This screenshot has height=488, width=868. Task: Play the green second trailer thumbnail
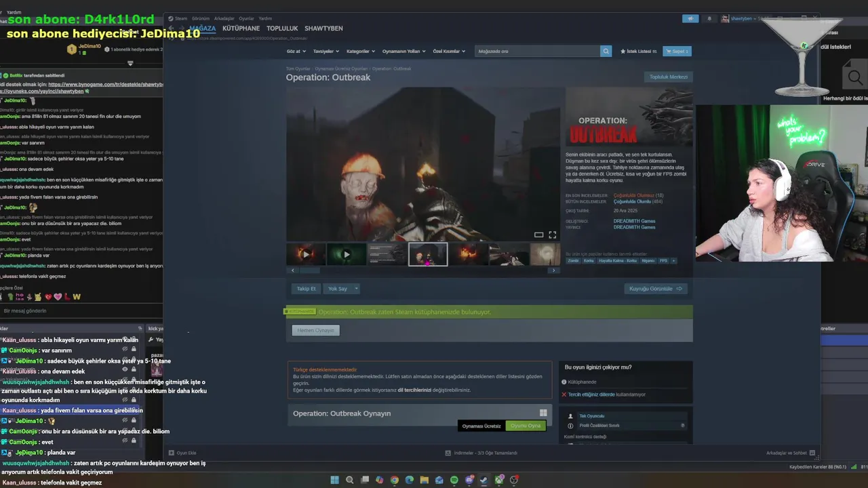pyautogui.click(x=347, y=254)
